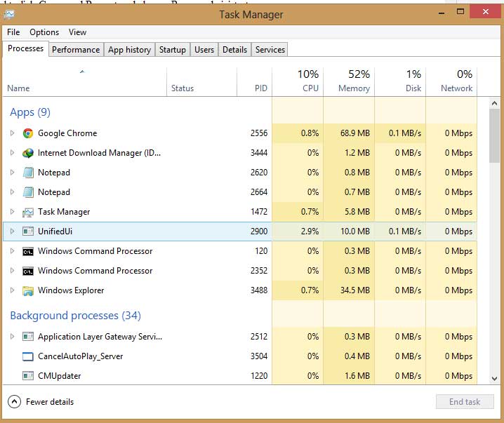Sort by the Memory column header
Viewport: 504px width, 423px height.
point(349,82)
